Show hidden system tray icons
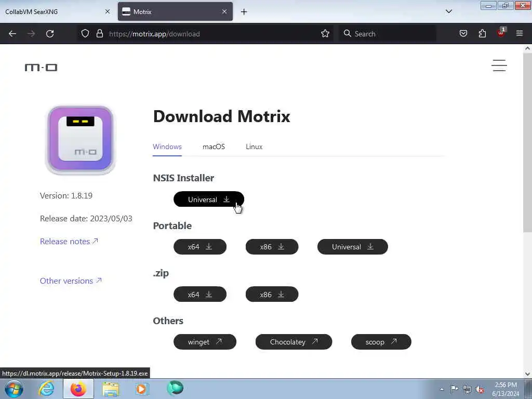 (x=442, y=389)
